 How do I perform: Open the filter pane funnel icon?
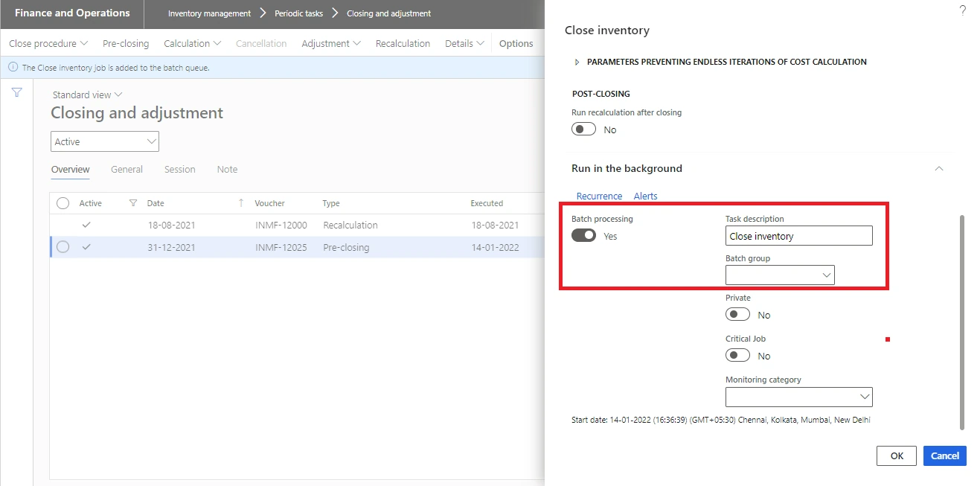pyautogui.click(x=16, y=93)
